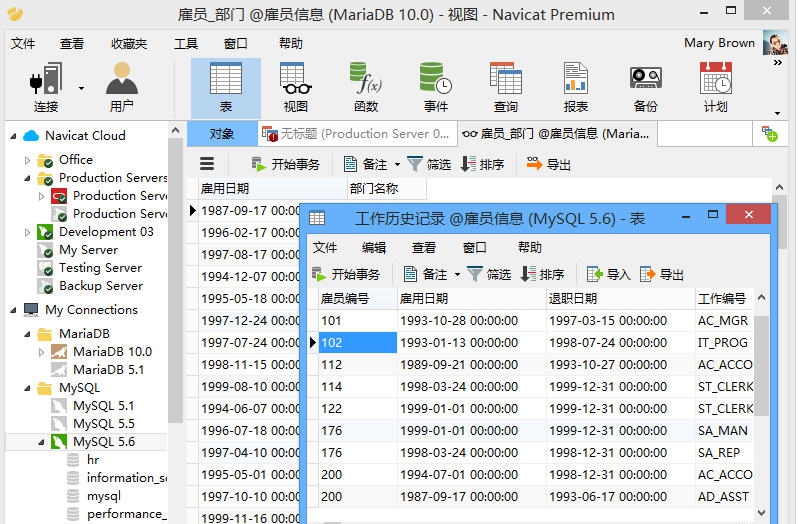Open the 备份 (Backup) toolbar icon
Image resolution: width=798 pixels, height=524 pixels.
tap(645, 88)
